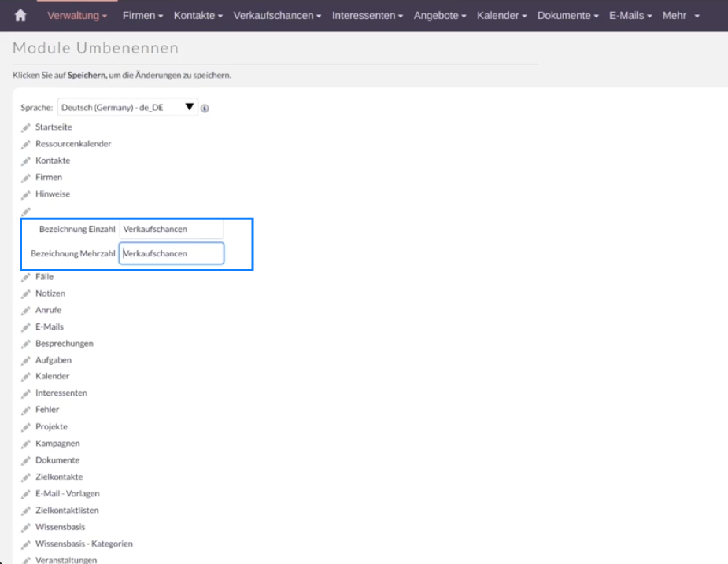Open the Dokumente navigation menu

tap(567, 16)
